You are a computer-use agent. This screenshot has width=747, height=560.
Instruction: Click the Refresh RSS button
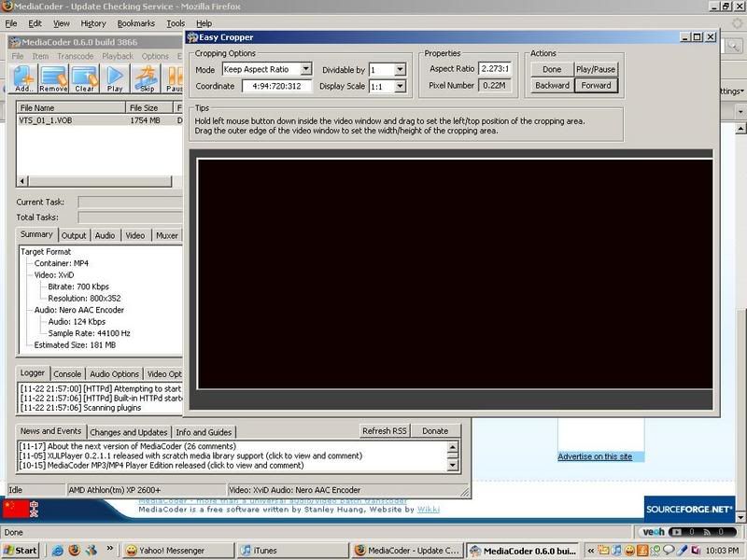pyautogui.click(x=385, y=430)
